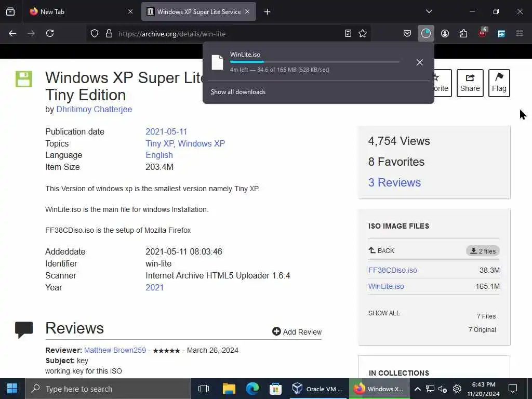Open tracking protection shield icon
The height and width of the screenshot is (399, 532).
point(95,33)
